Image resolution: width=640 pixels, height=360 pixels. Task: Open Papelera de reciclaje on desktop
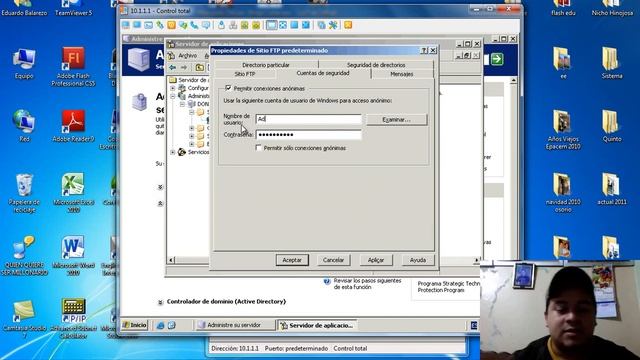24,193
